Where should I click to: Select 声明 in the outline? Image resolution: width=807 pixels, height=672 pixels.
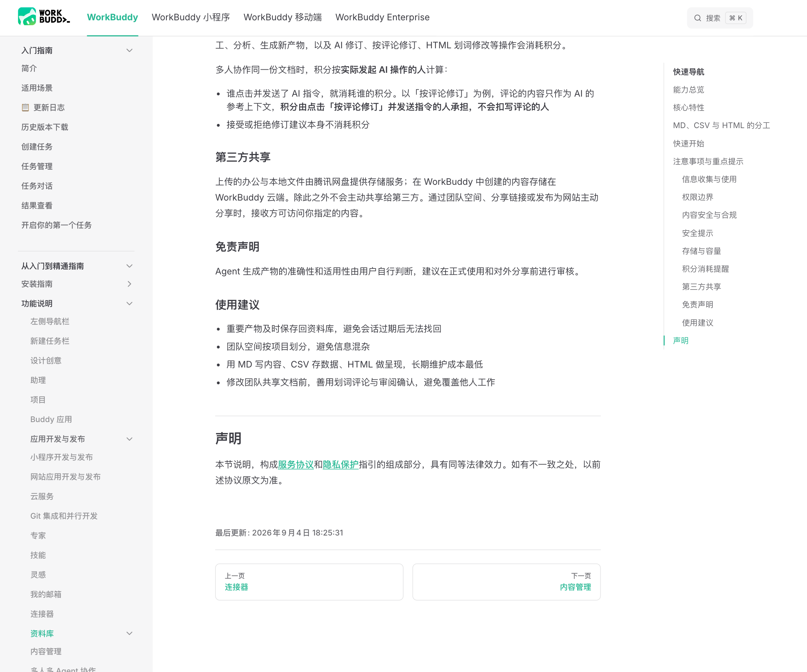click(681, 341)
